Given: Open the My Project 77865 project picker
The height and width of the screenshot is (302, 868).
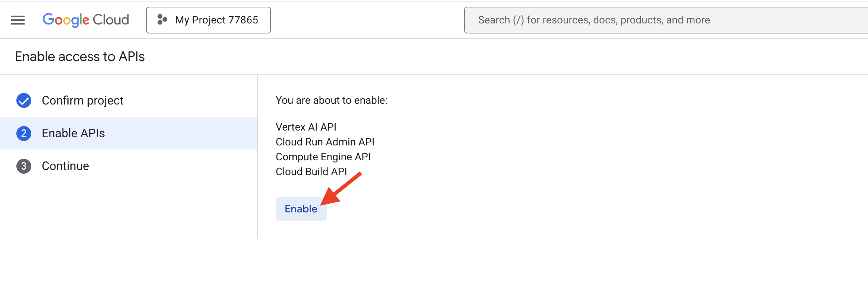Looking at the screenshot, I should [209, 20].
